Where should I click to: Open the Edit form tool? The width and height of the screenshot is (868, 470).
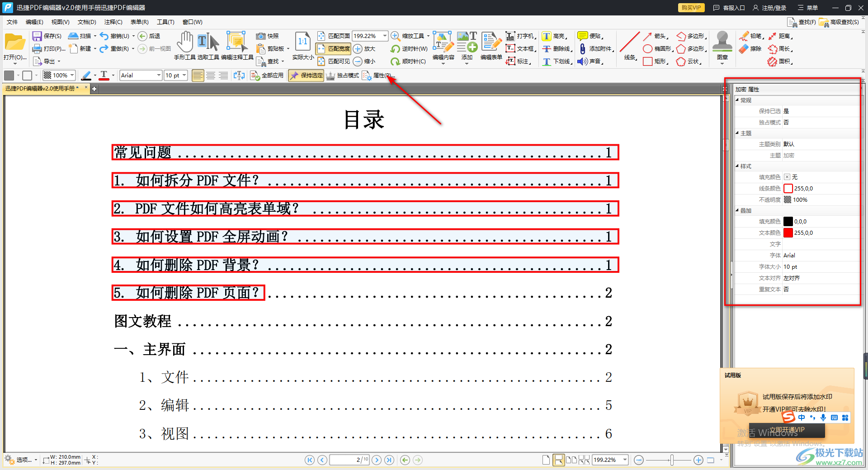pyautogui.click(x=491, y=46)
